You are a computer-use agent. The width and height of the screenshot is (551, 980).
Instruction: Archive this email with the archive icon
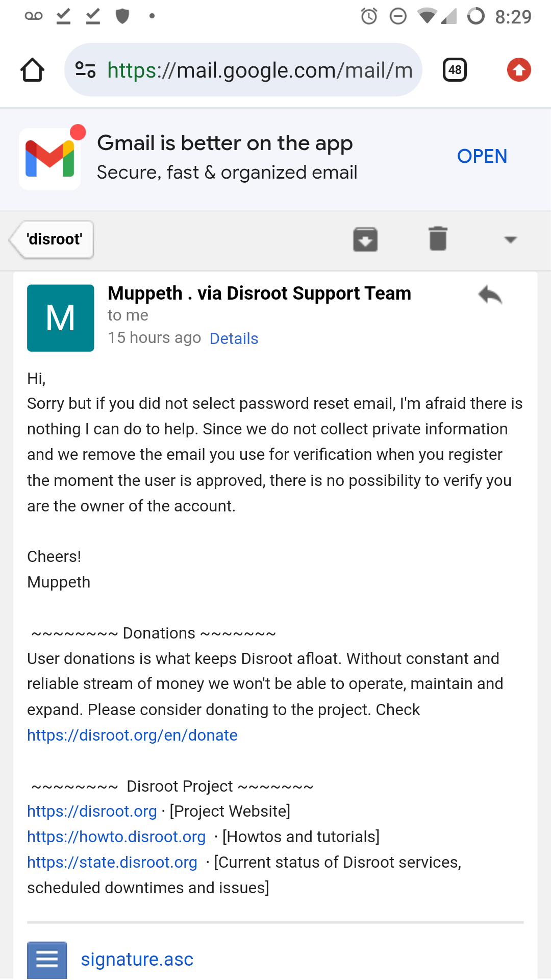coord(365,239)
